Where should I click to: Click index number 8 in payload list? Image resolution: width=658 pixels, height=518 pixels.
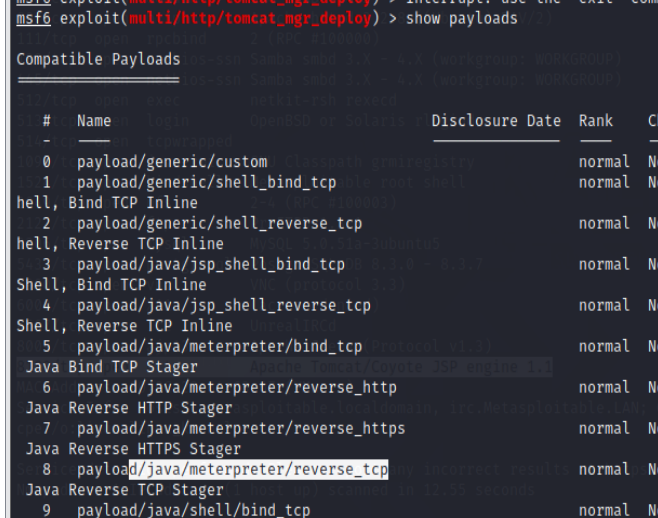click(x=47, y=469)
